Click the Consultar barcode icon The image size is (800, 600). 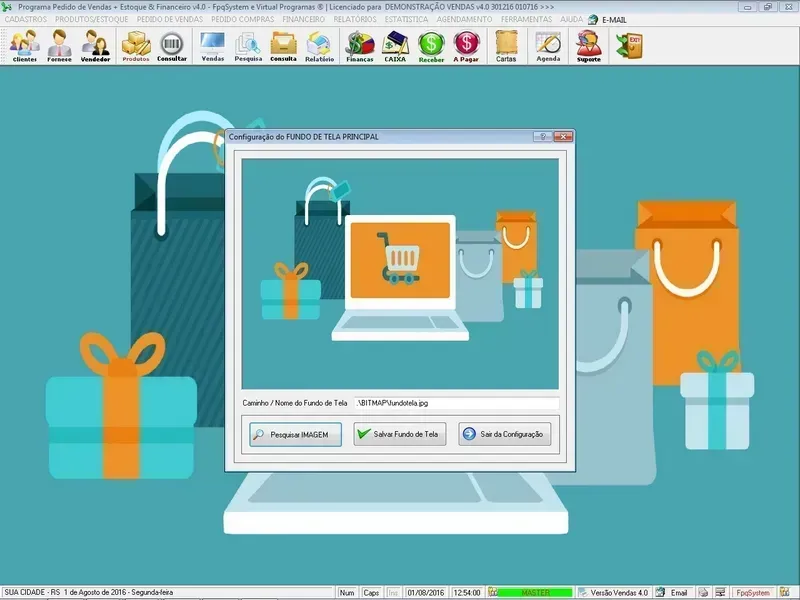(172, 46)
